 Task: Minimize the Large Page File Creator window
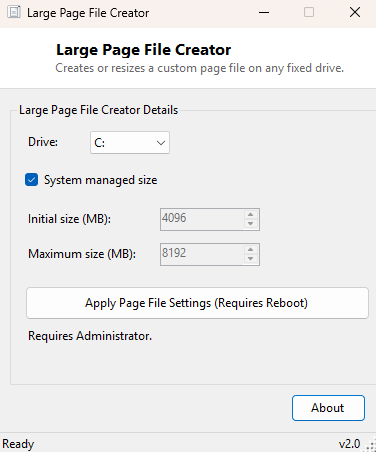coord(264,13)
